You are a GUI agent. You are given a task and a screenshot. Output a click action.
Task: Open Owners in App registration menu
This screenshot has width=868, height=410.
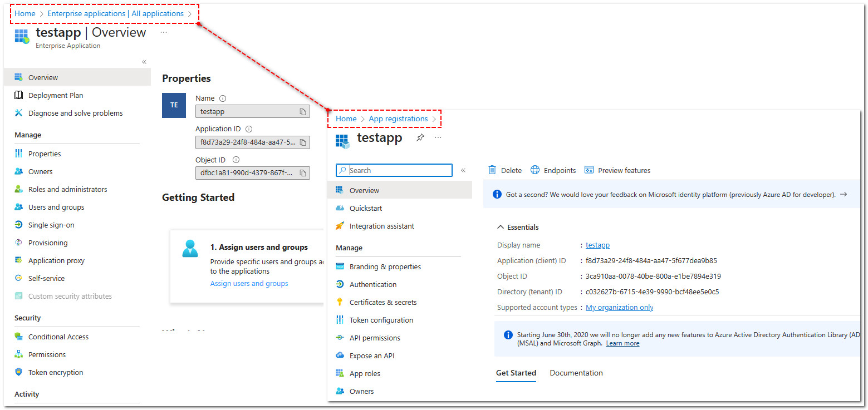(x=362, y=391)
